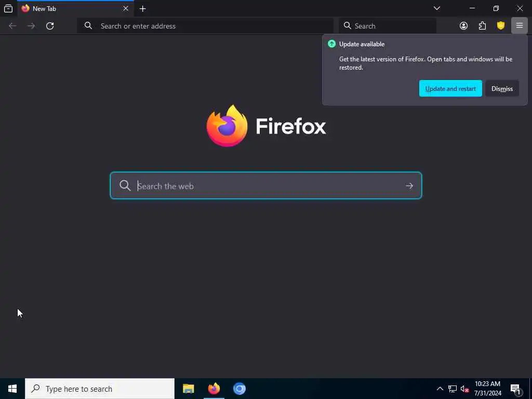Open the application hamburger menu
Screen dimensions: 532x399
(519, 26)
